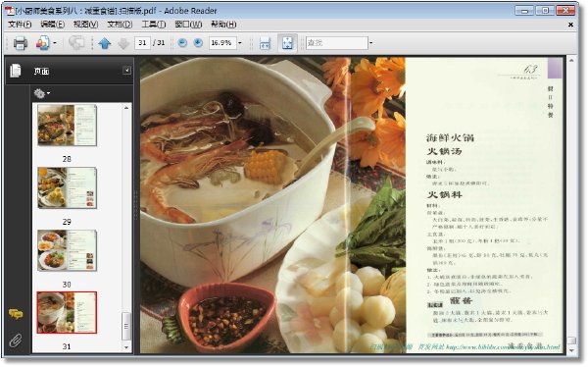The height and width of the screenshot is (367, 588).
Task: Select page 29 thumbnail
Action: (67, 187)
